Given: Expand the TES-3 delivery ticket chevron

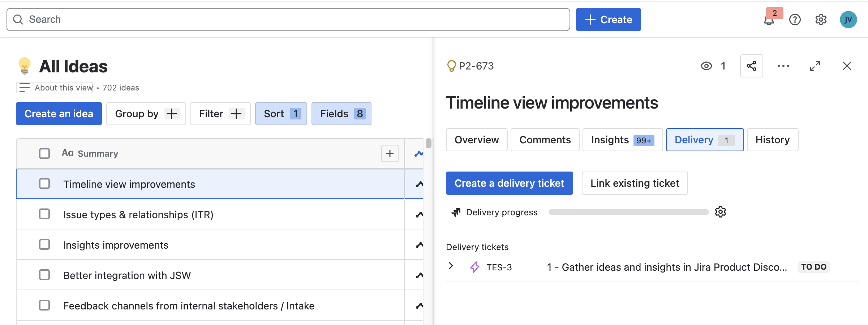Looking at the screenshot, I should pyautogui.click(x=451, y=266).
